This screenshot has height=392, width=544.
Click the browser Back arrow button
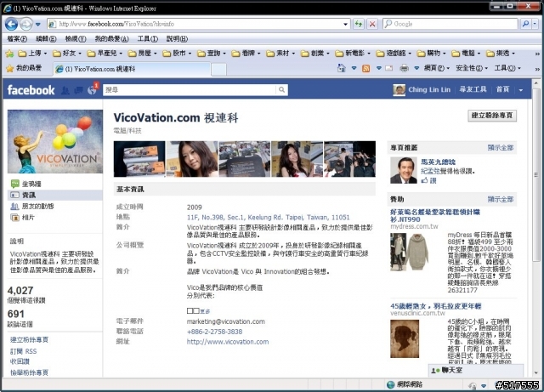point(11,24)
